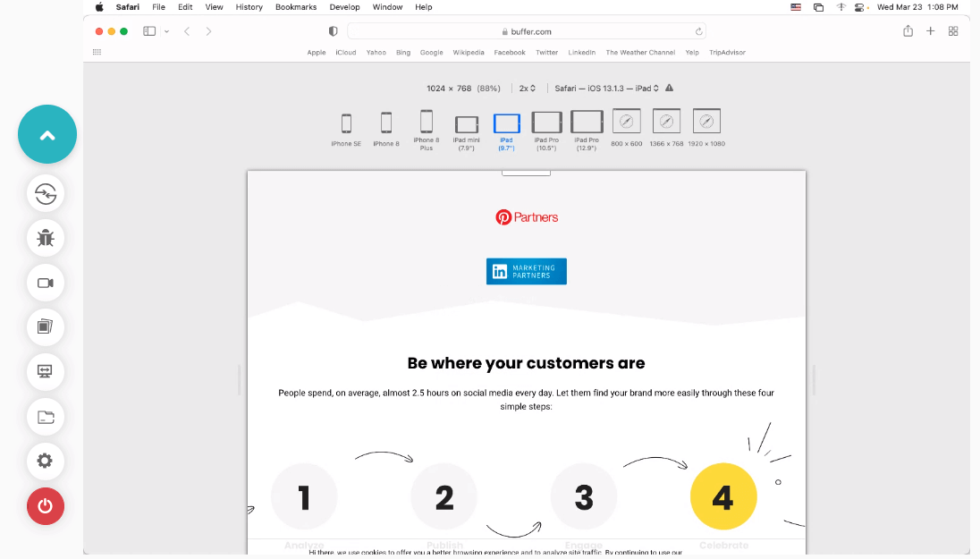Click the date and time in menu bar
This screenshot has width=980, height=559.
click(x=917, y=7)
